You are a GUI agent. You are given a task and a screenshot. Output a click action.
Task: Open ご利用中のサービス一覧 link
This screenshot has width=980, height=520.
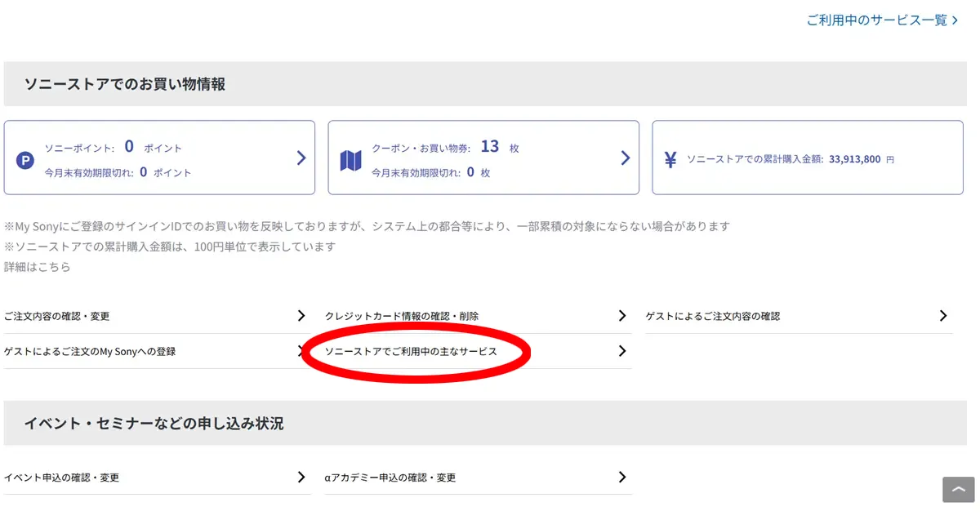(x=882, y=20)
